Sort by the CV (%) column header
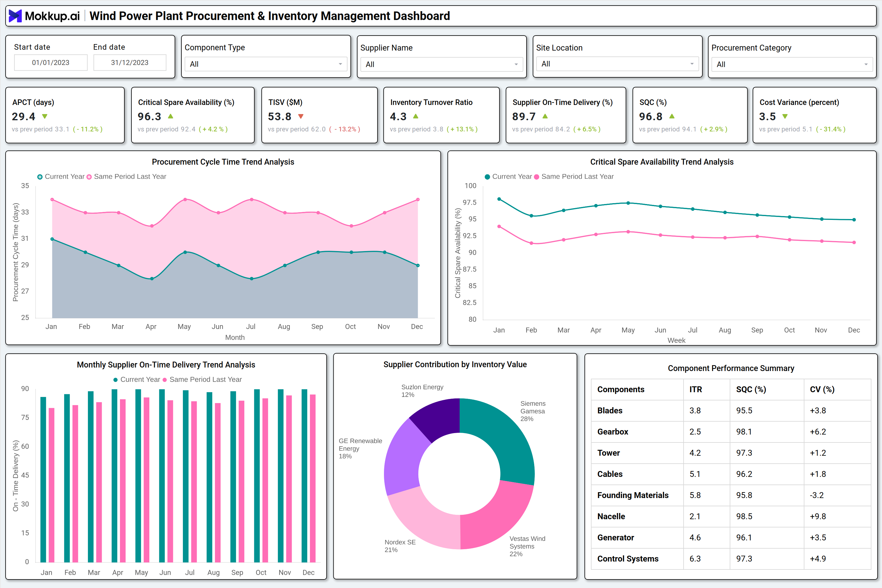 coord(822,390)
